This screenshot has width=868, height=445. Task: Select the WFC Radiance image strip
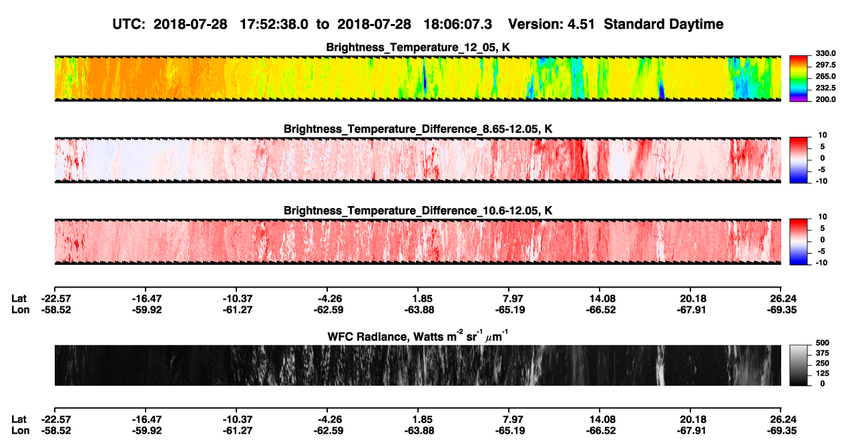[417, 365]
